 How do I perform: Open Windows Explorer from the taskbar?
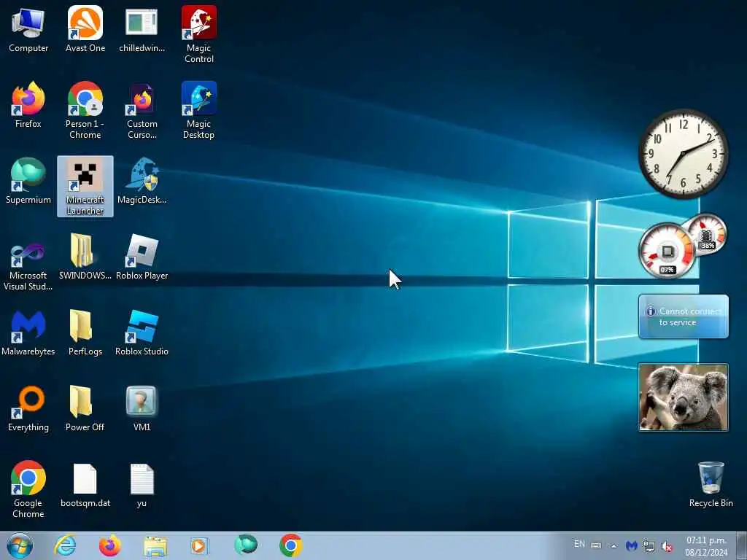coord(155,546)
